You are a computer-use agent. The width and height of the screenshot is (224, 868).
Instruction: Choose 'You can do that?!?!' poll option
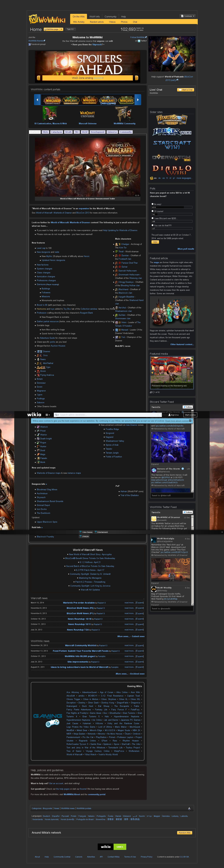[x=152, y=225]
